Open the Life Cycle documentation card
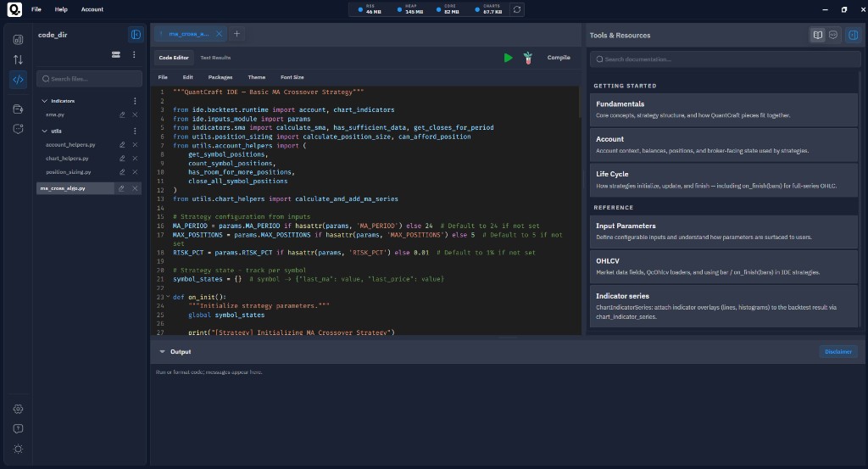 pos(724,180)
